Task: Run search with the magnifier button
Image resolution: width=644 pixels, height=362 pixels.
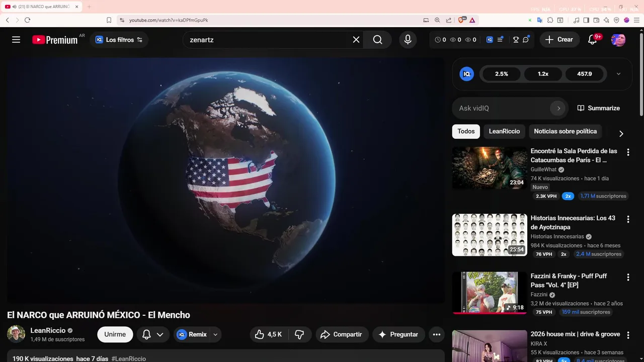Action: point(378,40)
